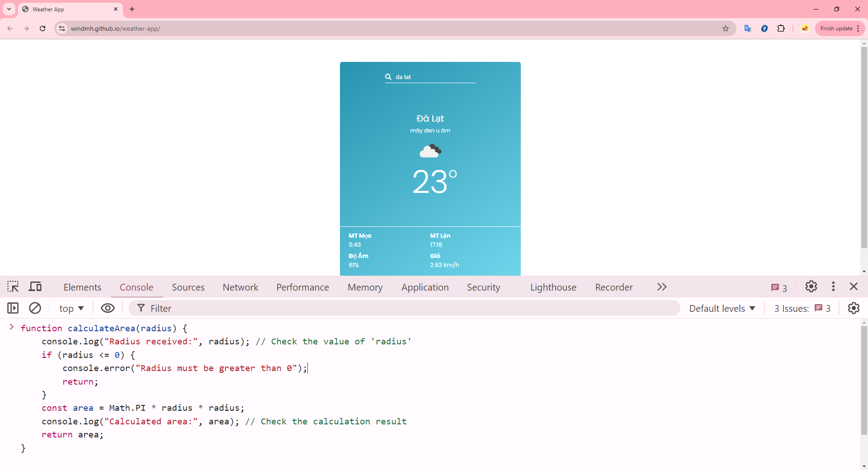The image size is (868, 470).
Task: Click the Google Translate icon
Action: coord(748,28)
